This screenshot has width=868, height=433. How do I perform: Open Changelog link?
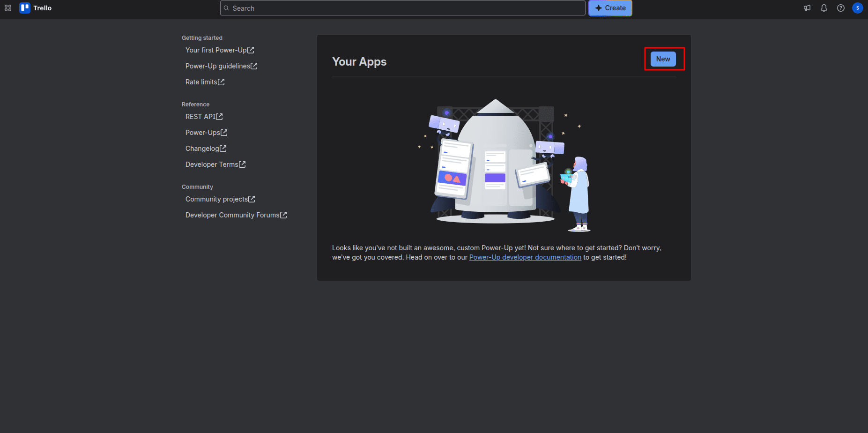click(206, 149)
